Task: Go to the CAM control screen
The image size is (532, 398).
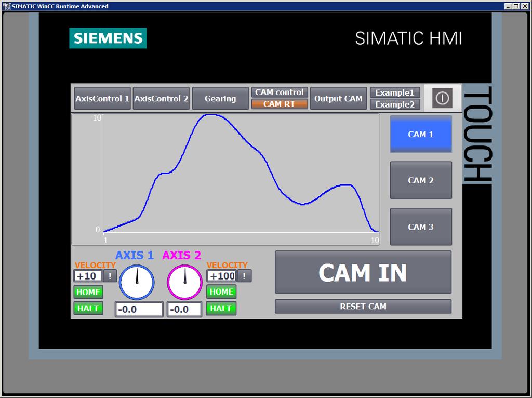Action: [x=280, y=92]
